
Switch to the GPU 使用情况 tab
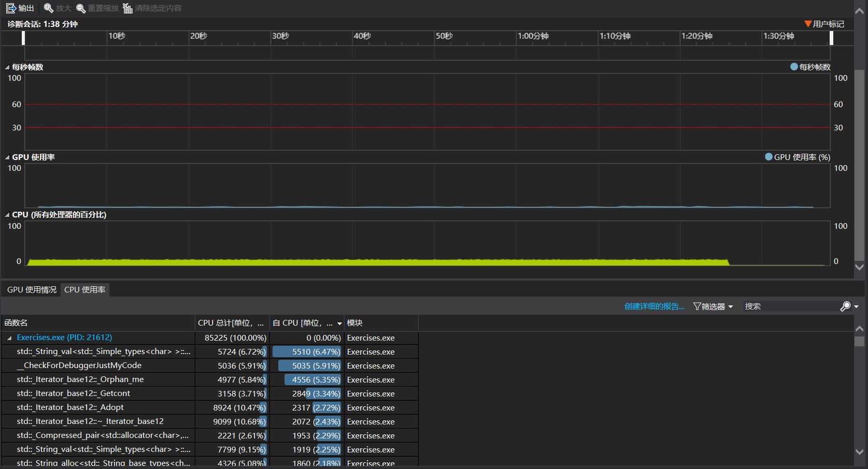pos(32,290)
